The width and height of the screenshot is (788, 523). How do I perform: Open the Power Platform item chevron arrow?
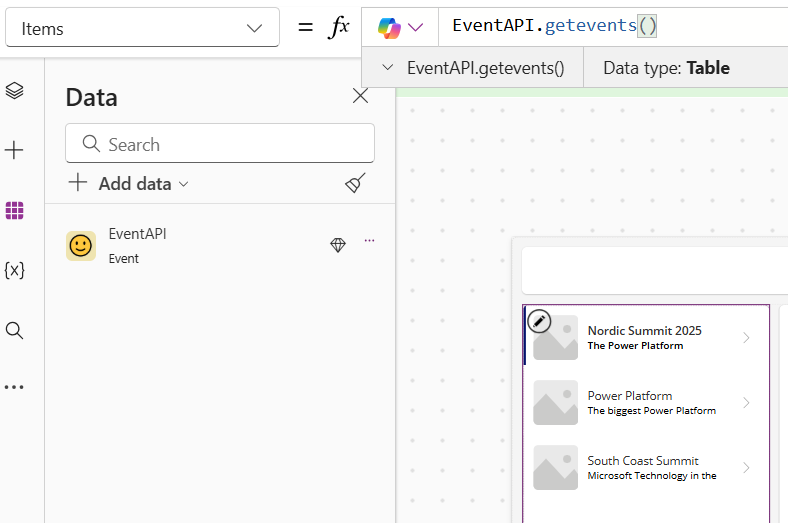point(746,403)
